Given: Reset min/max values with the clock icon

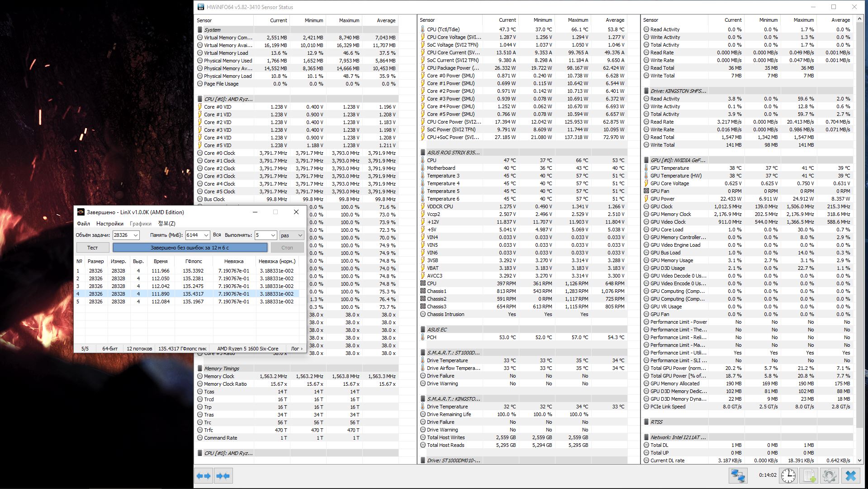Looking at the screenshot, I should (x=788, y=476).
